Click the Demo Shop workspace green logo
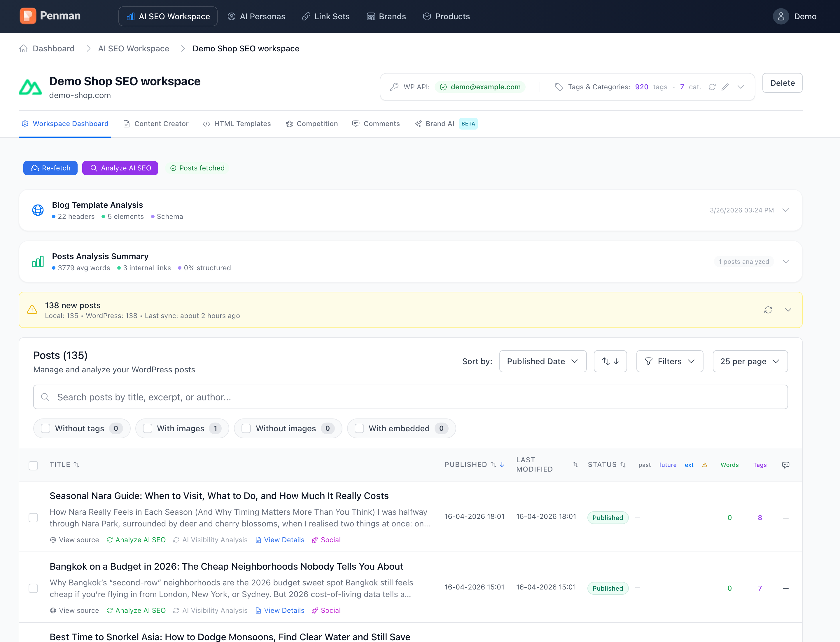 point(30,87)
